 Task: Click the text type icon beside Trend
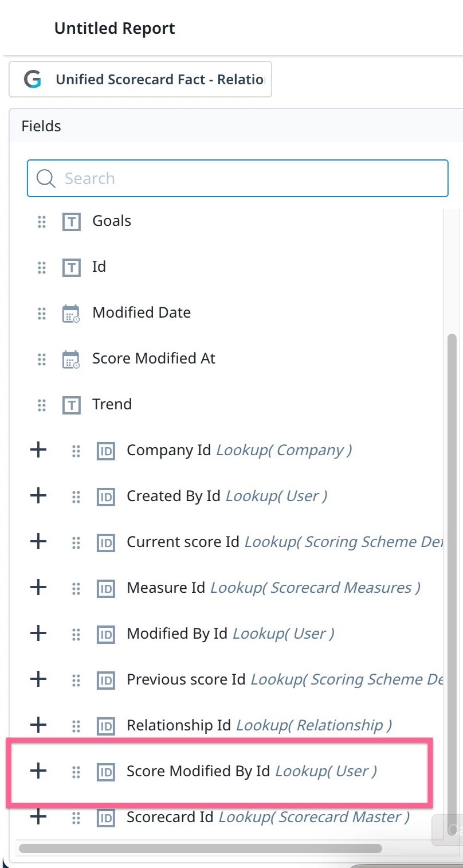(71, 405)
